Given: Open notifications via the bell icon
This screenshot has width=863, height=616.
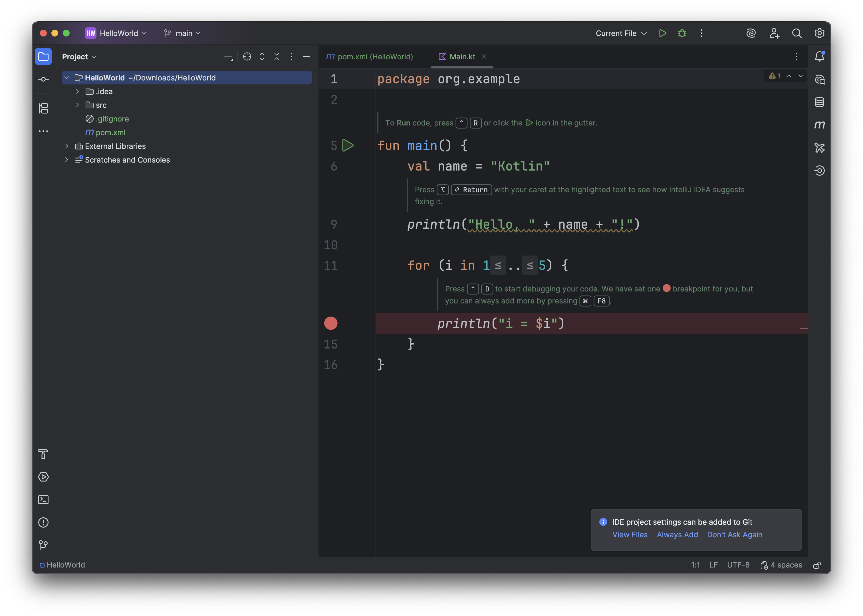Looking at the screenshot, I should [819, 56].
